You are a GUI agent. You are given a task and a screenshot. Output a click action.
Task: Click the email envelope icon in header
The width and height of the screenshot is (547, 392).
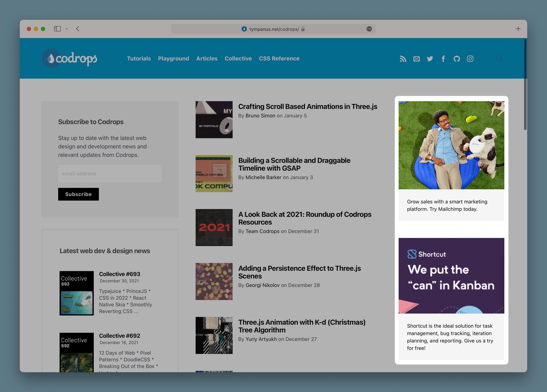(417, 59)
